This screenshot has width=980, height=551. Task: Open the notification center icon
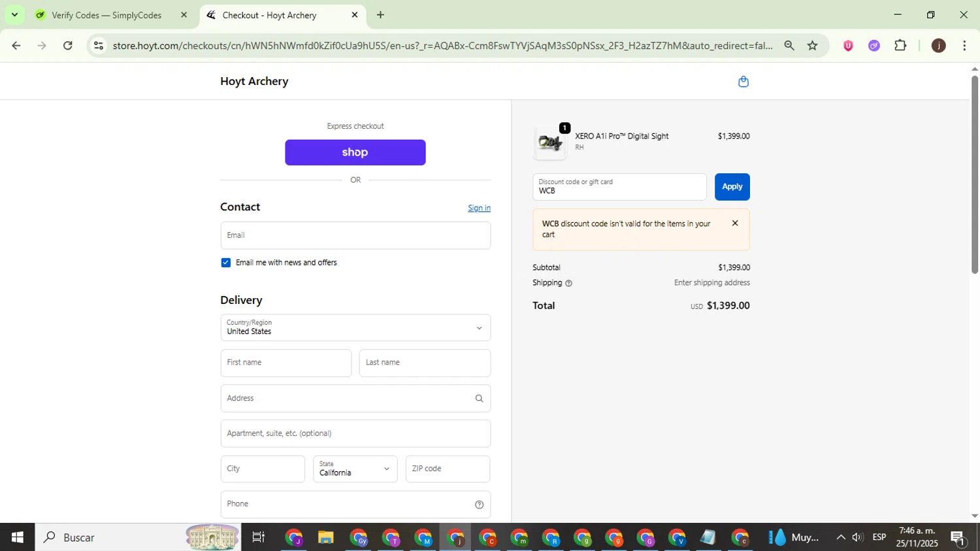tap(958, 538)
